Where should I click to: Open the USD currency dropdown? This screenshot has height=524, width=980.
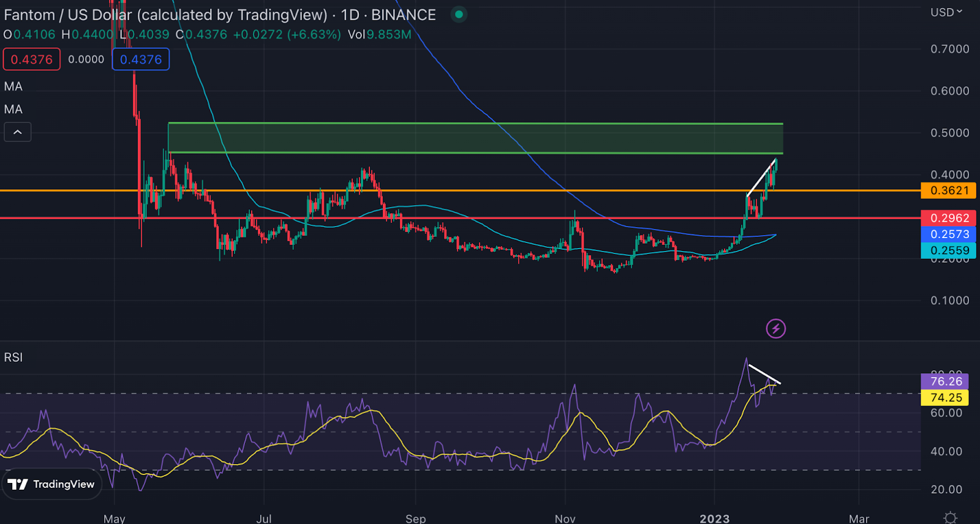pyautogui.click(x=946, y=12)
